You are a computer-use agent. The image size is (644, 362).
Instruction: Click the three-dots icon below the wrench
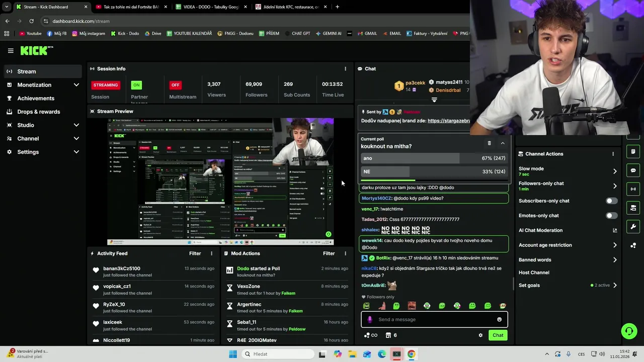click(x=633, y=245)
